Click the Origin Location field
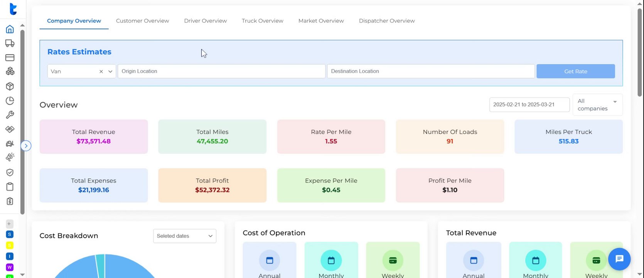Viewport: 644px width, 278px height. [221, 71]
